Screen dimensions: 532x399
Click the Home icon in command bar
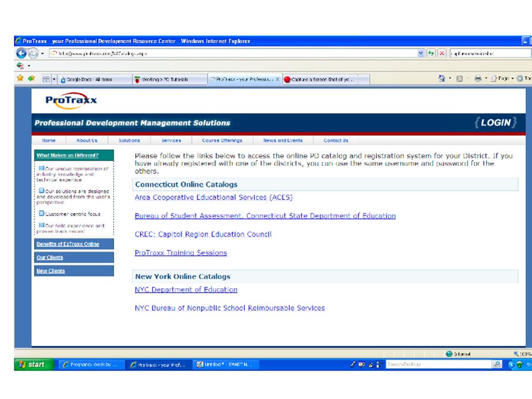click(442, 78)
